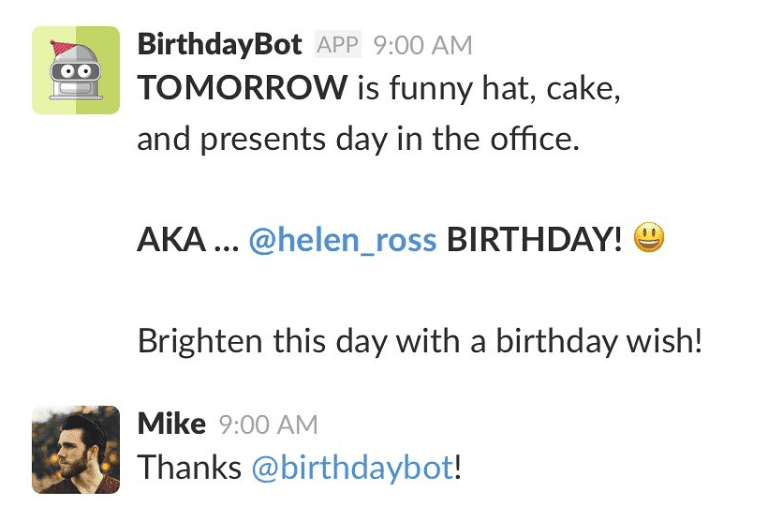Click the phrase "birthday wish!"
This screenshot has height=521, width=768.
[599, 341]
